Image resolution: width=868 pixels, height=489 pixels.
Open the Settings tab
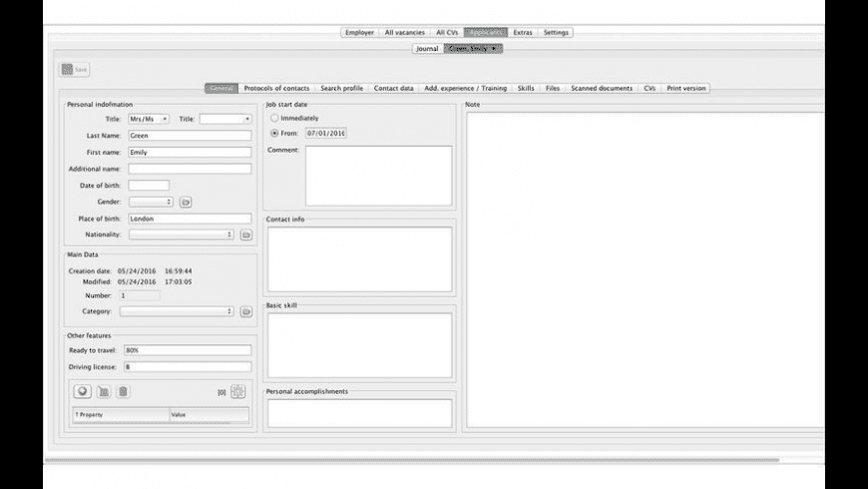pyautogui.click(x=556, y=33)
